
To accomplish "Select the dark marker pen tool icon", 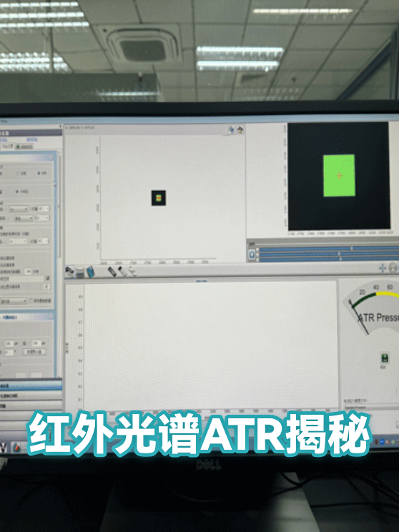I will click(112, 272).
